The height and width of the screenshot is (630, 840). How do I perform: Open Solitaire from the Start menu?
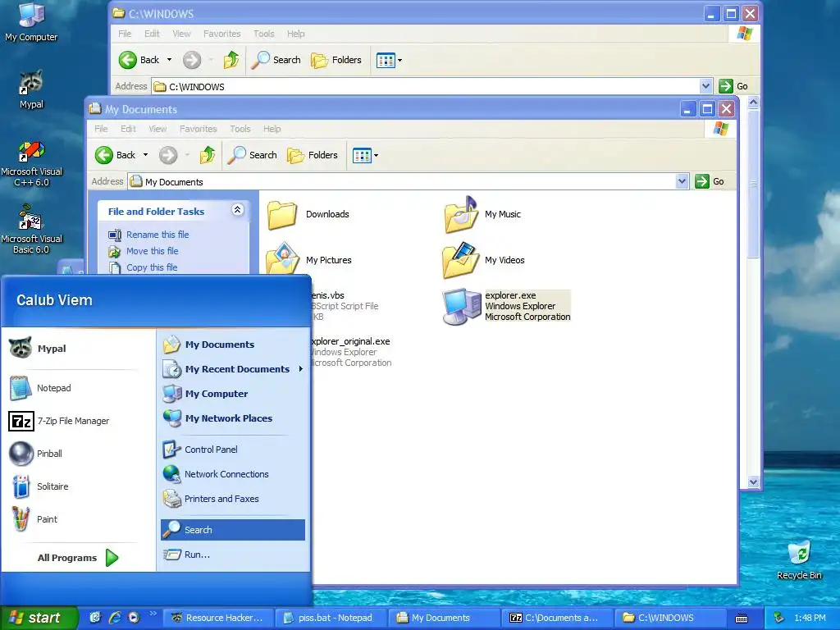(78, 486)
